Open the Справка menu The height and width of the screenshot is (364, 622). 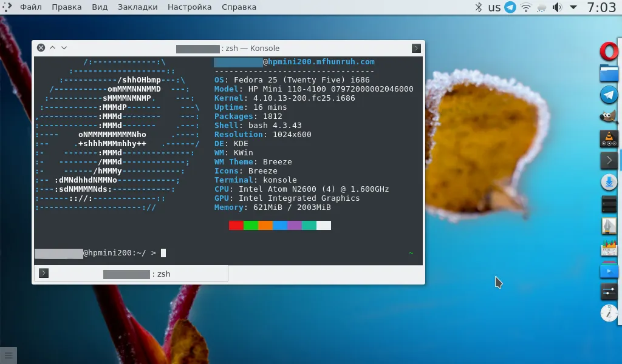click(x=239, y=7)
